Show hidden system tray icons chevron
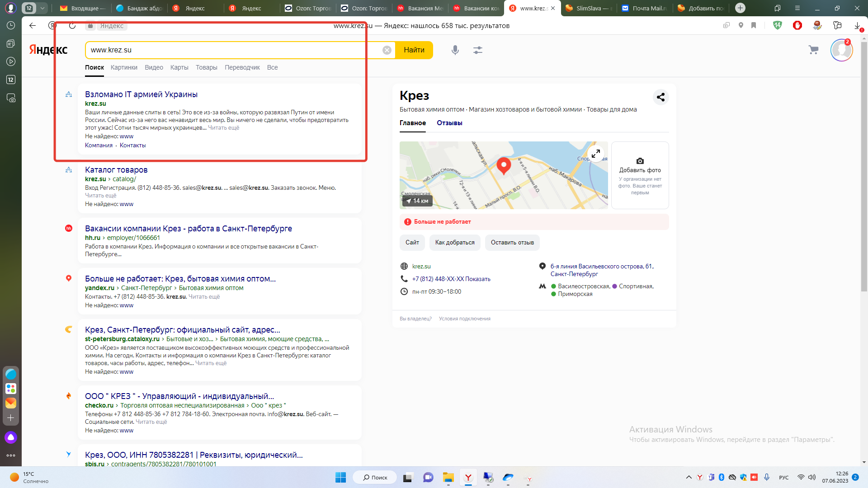Screen dimensions: 868x488 pos(689,477)
